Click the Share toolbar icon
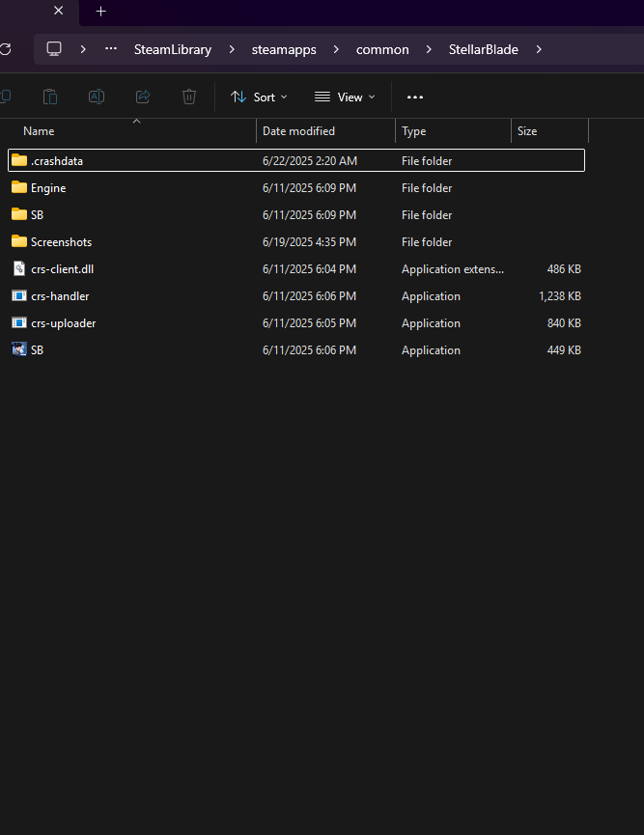The width and height of the screenshot is (644, 835). (143, 97)
